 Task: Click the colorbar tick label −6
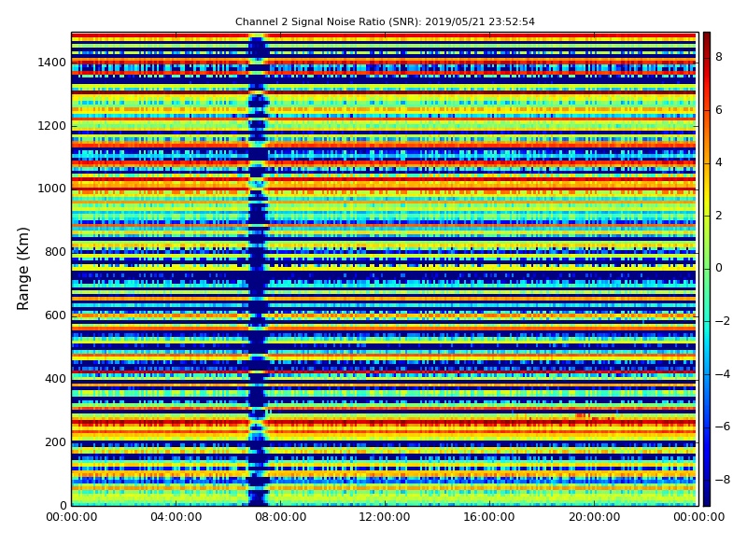coord(723,427)
